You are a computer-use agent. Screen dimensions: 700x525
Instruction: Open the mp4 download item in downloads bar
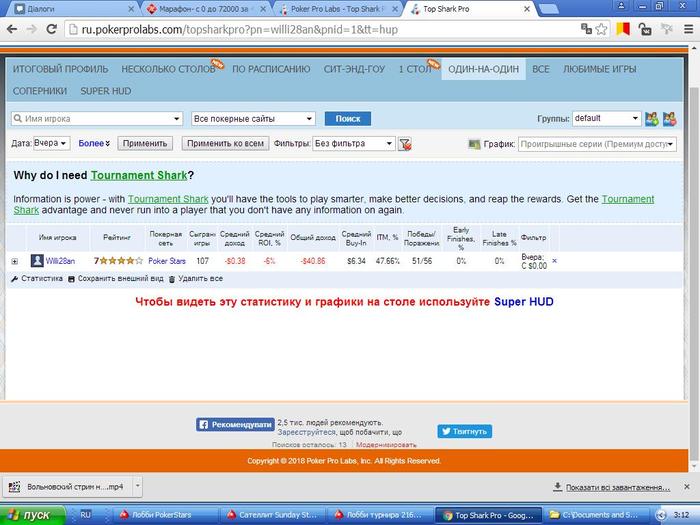(x=67, y=487)
